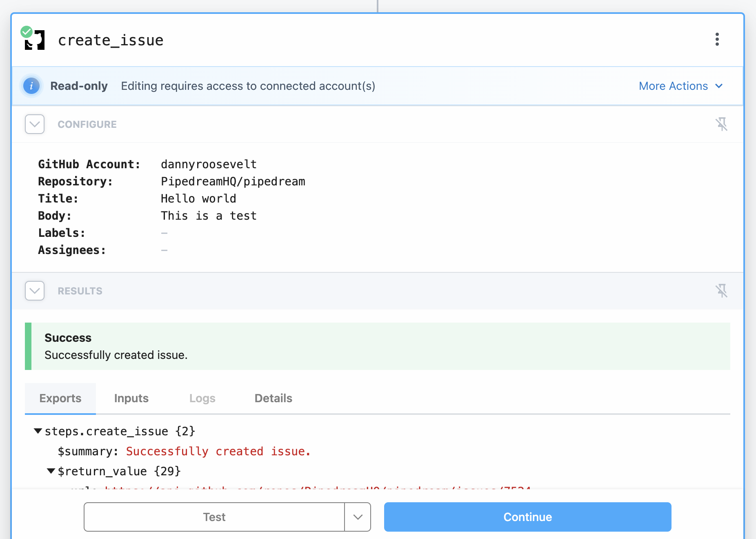Collapse the Configure section chevron
Image resolution: width=756 pixels, height=539 pixels.
[35, 124]
